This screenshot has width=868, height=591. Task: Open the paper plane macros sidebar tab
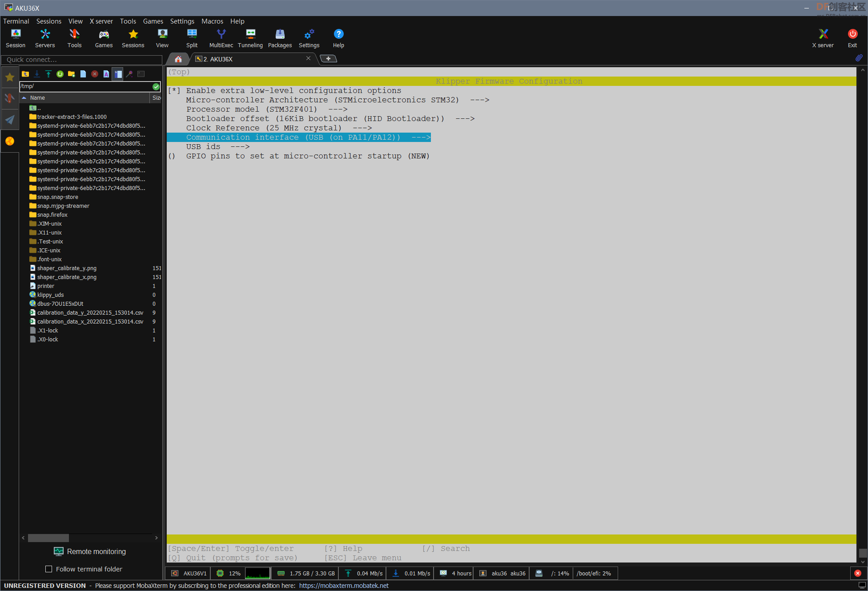[x=9, y=119]
